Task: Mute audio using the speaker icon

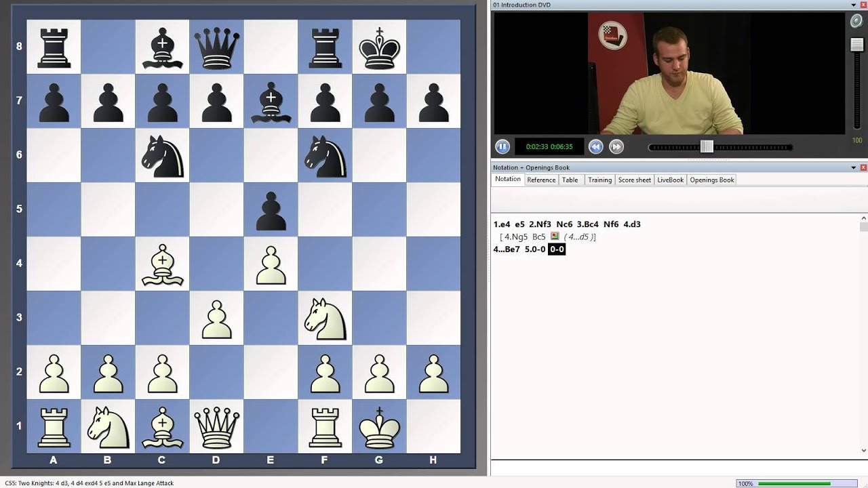Action: (x=856, y=21)
